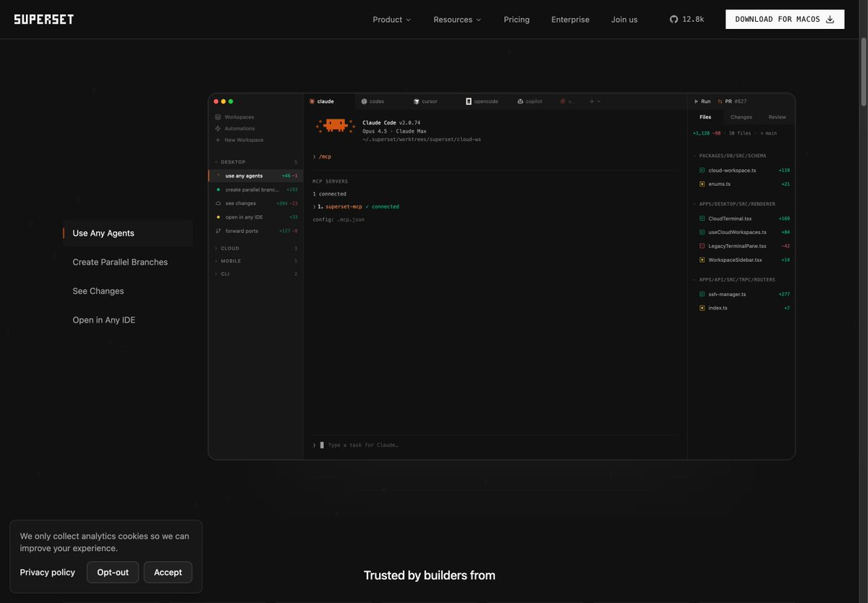Open new-tab chevron dropdown beside plus
868x603 pixels.
click(599, 101)
